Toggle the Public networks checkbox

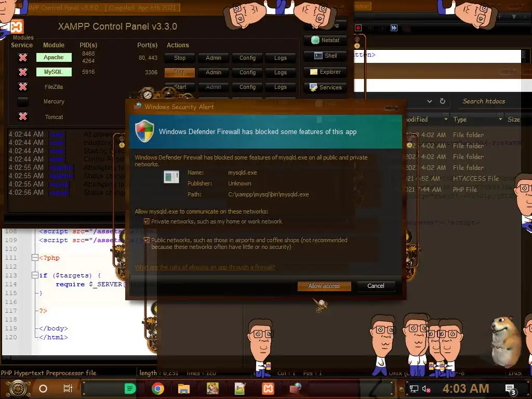tap(147, 240)
